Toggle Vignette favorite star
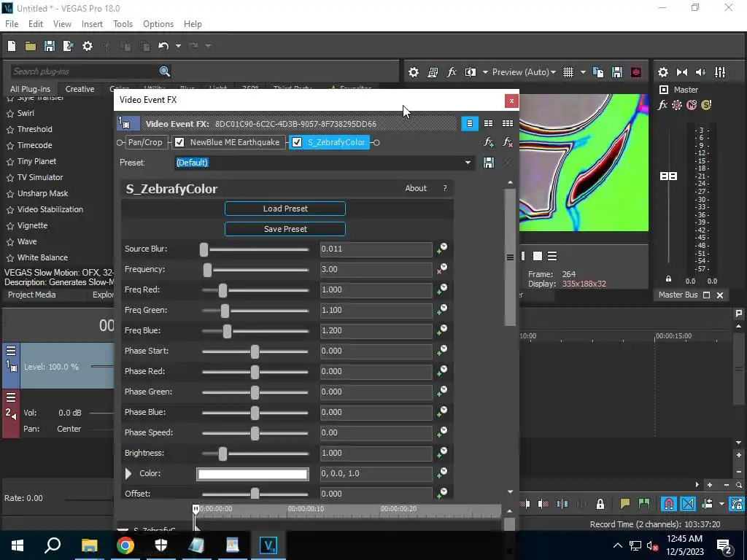This screenshot has height=560, width=747. click(10, 226)
